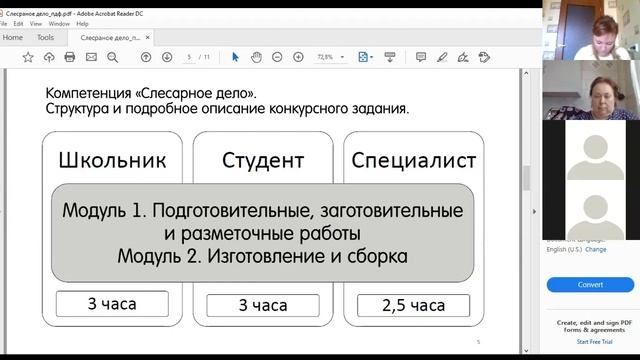
Task: Open the Sign document tool
Action: pyautogui.click(x=463, y=57)
